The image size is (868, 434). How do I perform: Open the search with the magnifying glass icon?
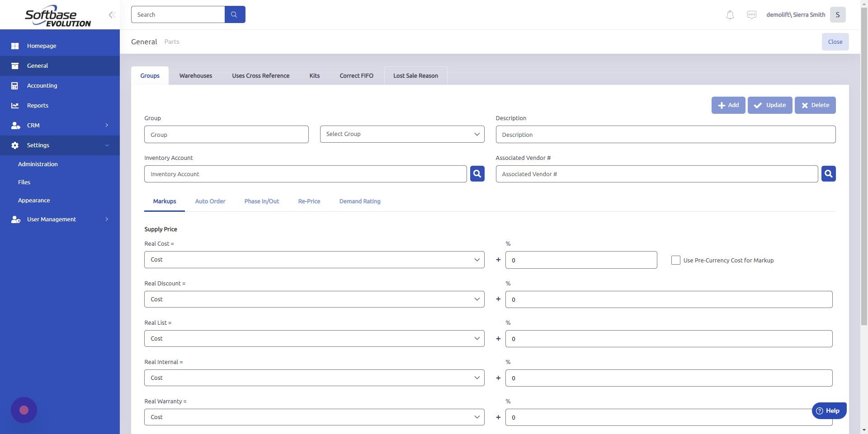pos(234,14)
